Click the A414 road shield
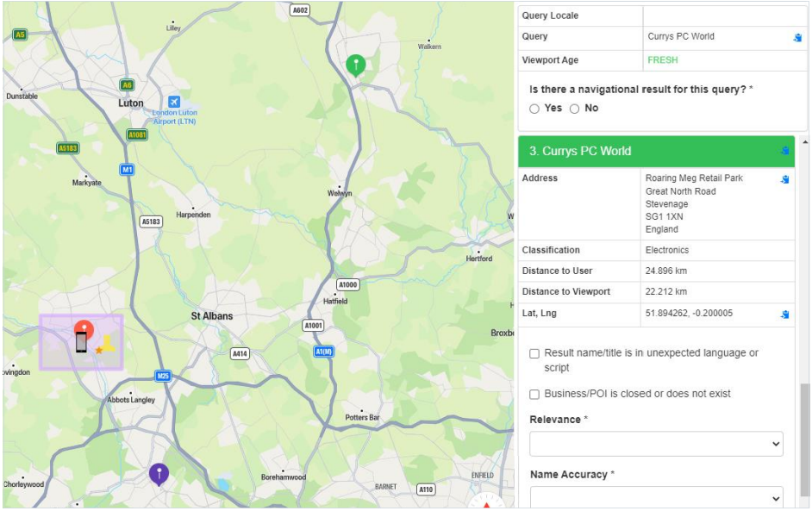Viewport: 812px width, 511px height. point(240,353)
